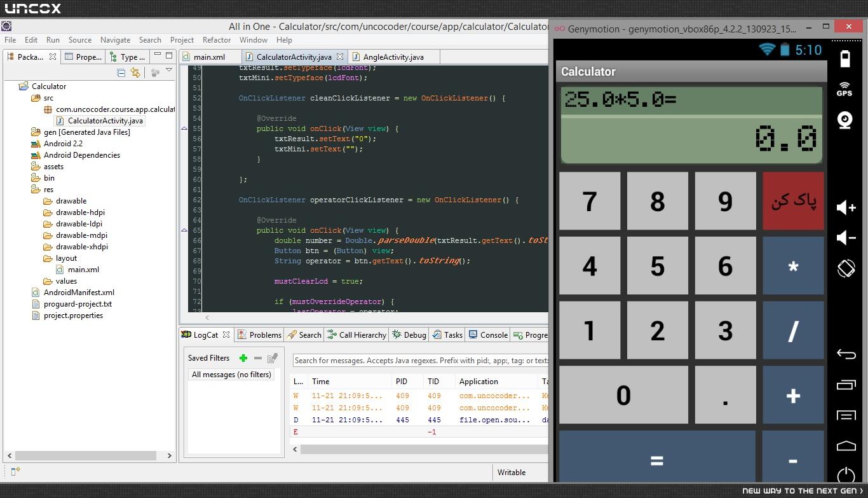Open Package Explorer view menu arrow
Screen dimensions: 868x498
point(169,71)
